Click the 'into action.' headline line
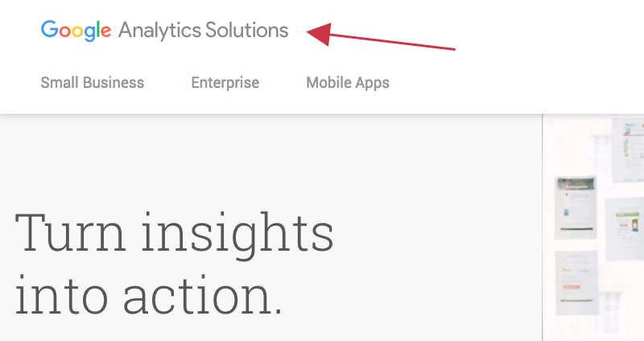The height and width of the screenshot is (341, 644). 149,295
